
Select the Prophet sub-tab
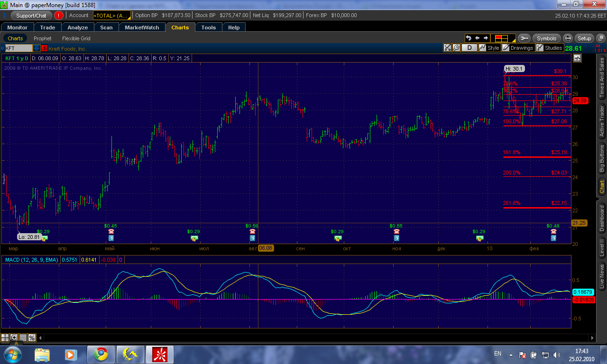click(x=43, y=38)
